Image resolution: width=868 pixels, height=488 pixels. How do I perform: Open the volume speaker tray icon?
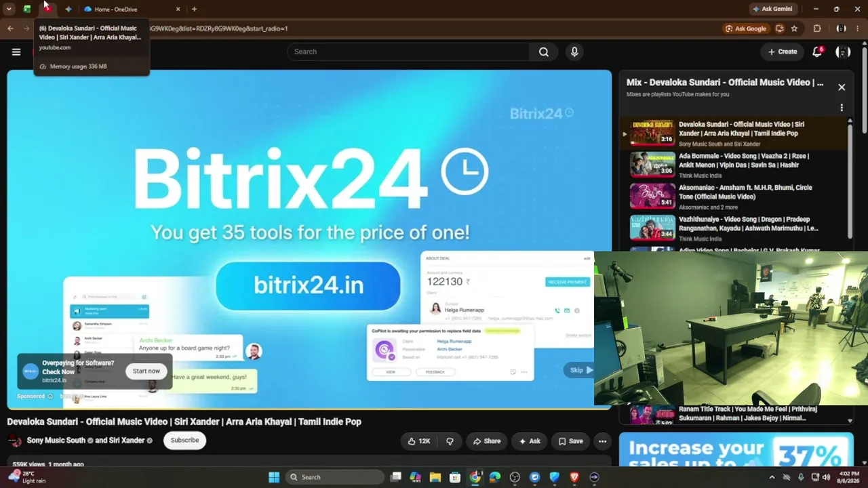[x=826, y=477]
